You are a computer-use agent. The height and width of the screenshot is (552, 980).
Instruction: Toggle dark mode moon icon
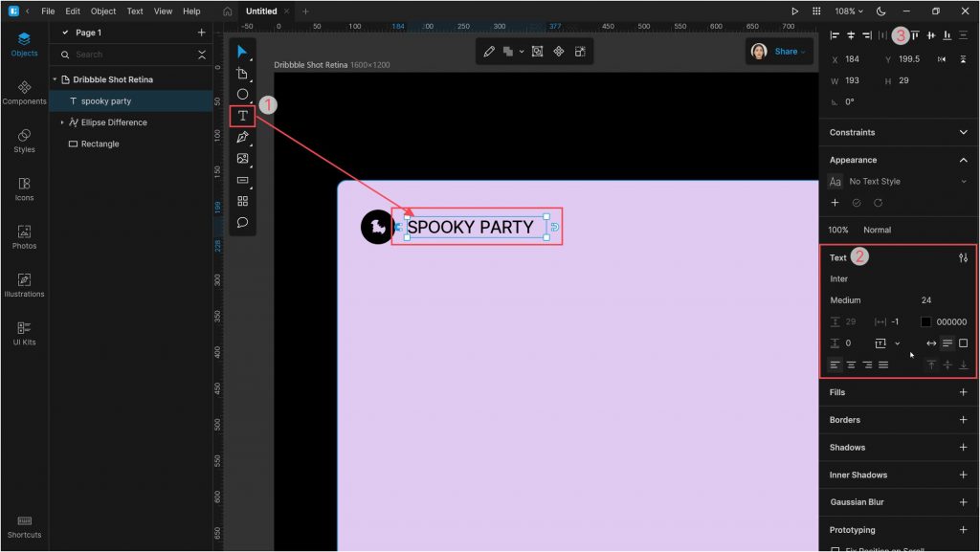(x=880, y=11)
